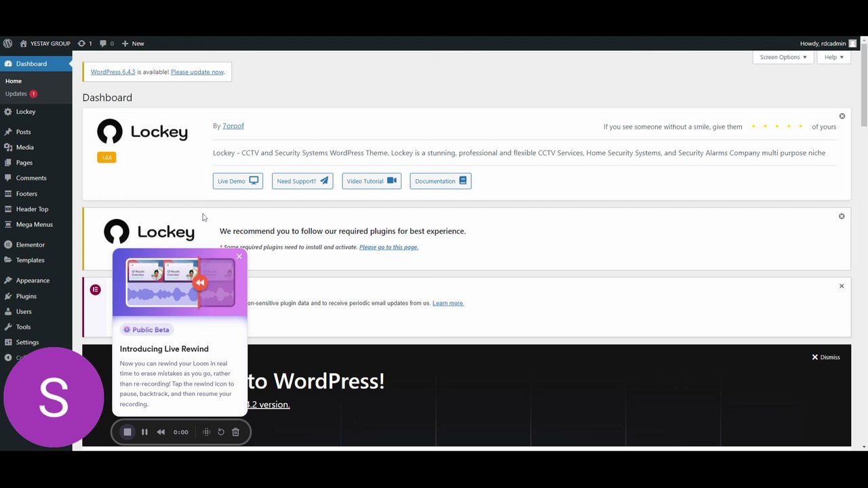
Task: Dismiss the Lockey theme info notice
Action: pyautogui.click(x=842, y=116)
